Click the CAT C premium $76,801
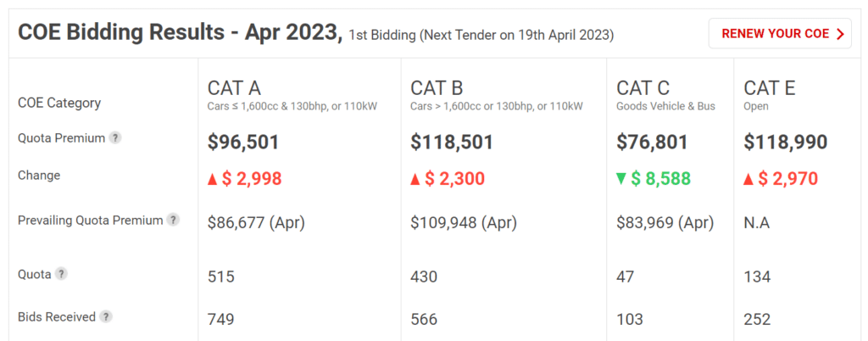Image resolution: width=868 pixels, height=341 pixels. (652, 143)
